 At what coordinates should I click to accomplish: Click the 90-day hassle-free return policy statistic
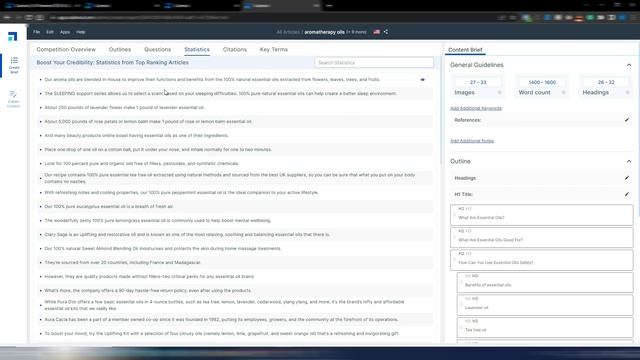click(148, 291)
